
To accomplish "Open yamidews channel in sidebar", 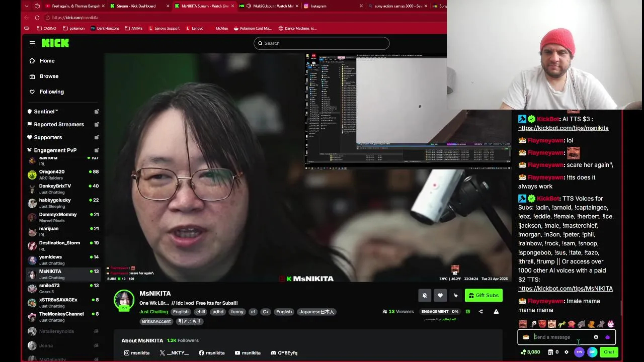I will point(63,260).
